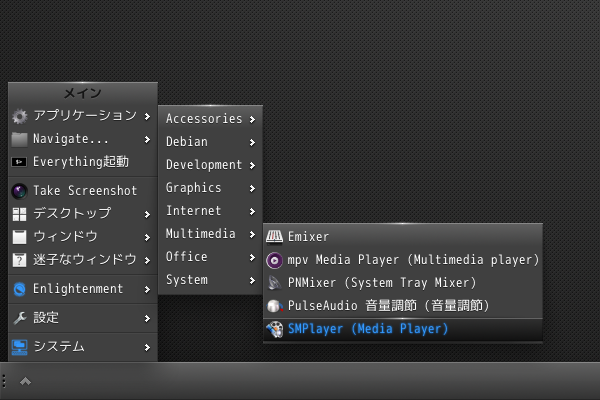Click the wrench icon beside 設定
The width and height of the screenshot is (600, 400).
point(20,318)
